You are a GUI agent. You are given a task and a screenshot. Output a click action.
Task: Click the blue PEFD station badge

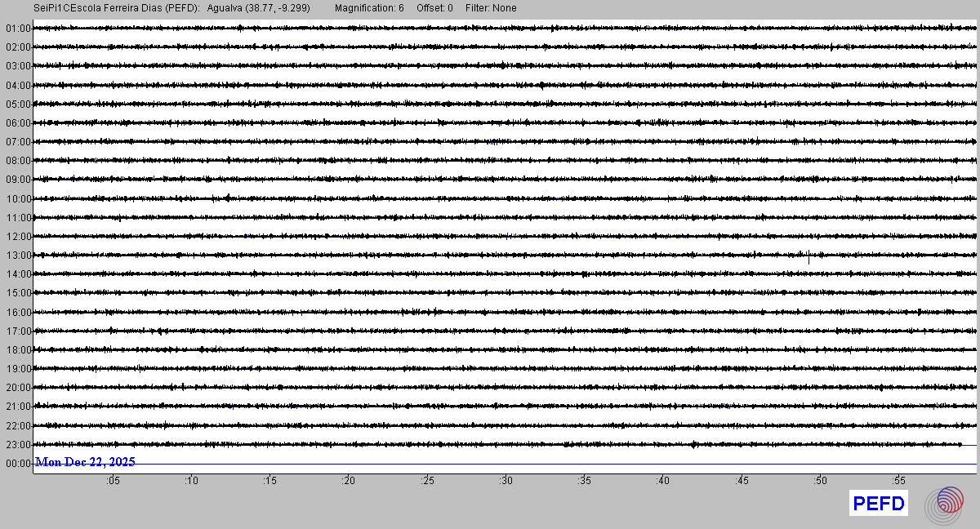878,504
